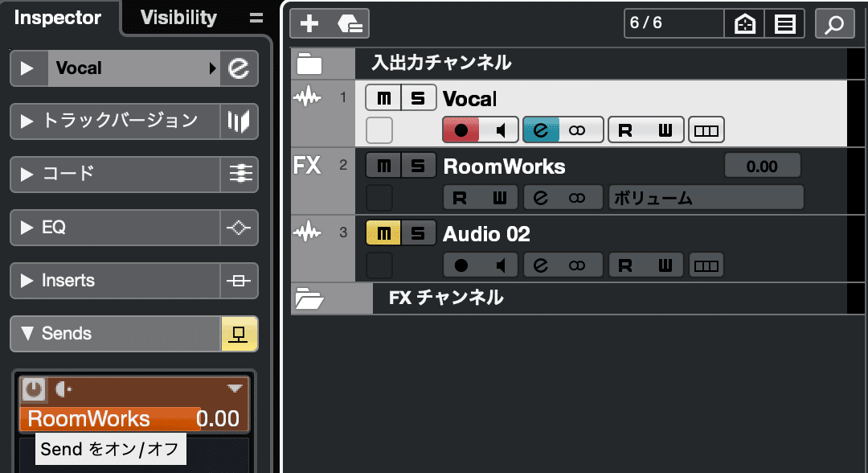Open the ボリューム automation parameter dropdown
Image resolution: width=868 pixels, height=473 pixels.
[706, 198]
